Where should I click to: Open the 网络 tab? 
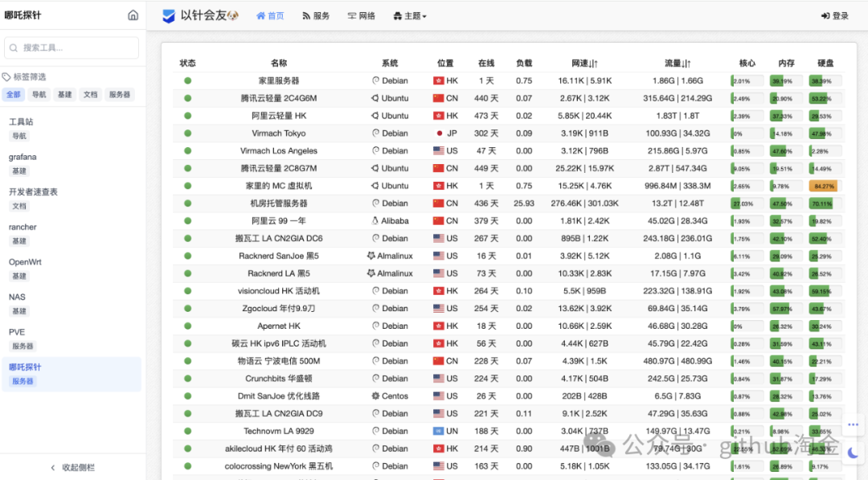click(362, 16)
